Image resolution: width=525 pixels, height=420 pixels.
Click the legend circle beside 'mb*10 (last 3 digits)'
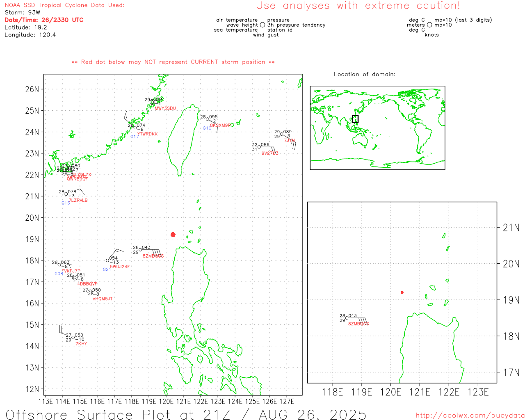tap(429, 25)
